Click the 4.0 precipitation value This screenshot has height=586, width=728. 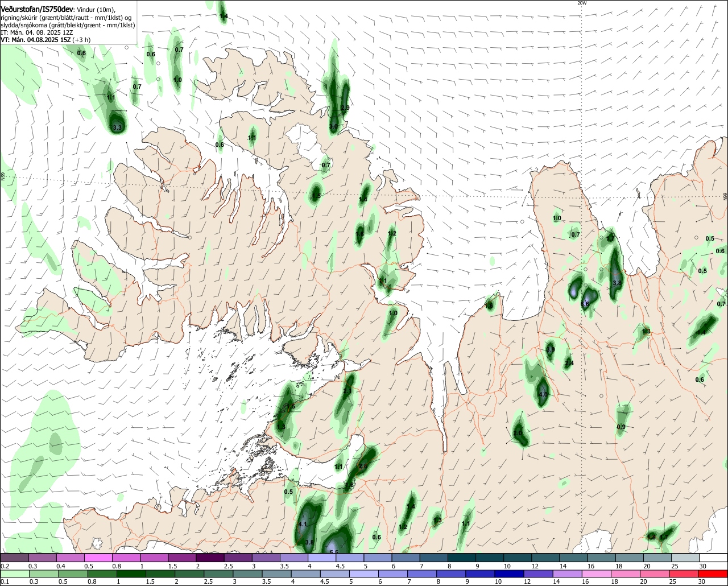(543, 394)
